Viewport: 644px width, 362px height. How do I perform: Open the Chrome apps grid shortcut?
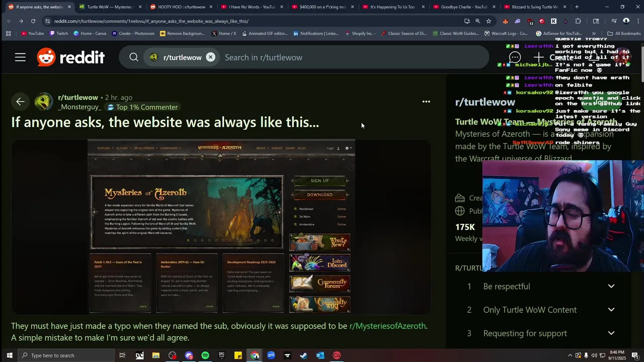click(x=8, y=34)
